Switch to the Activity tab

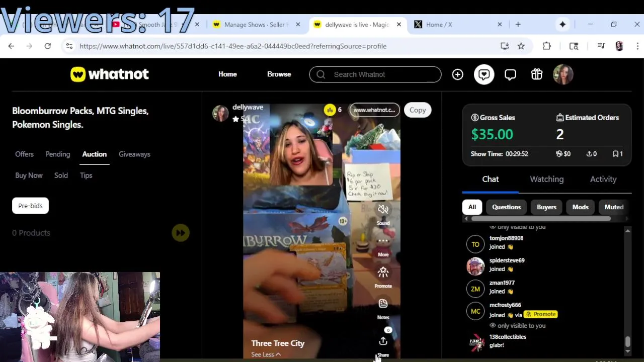point(603,179)
